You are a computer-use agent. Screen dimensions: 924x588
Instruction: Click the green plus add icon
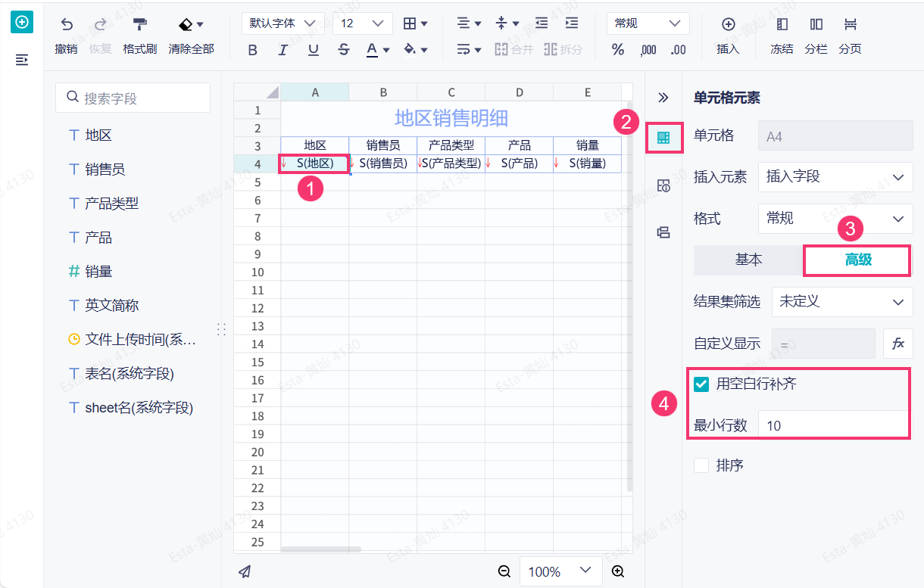(x=22, y=23)
